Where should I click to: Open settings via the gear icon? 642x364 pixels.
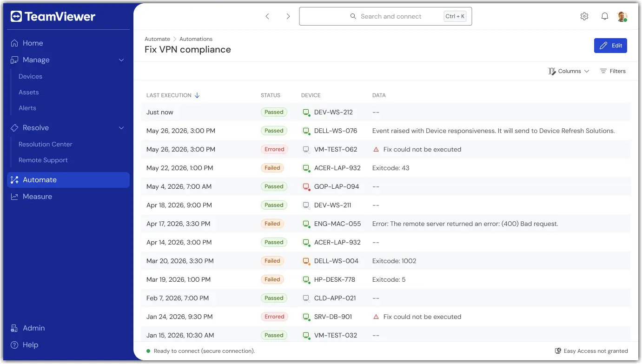[584, 16]
